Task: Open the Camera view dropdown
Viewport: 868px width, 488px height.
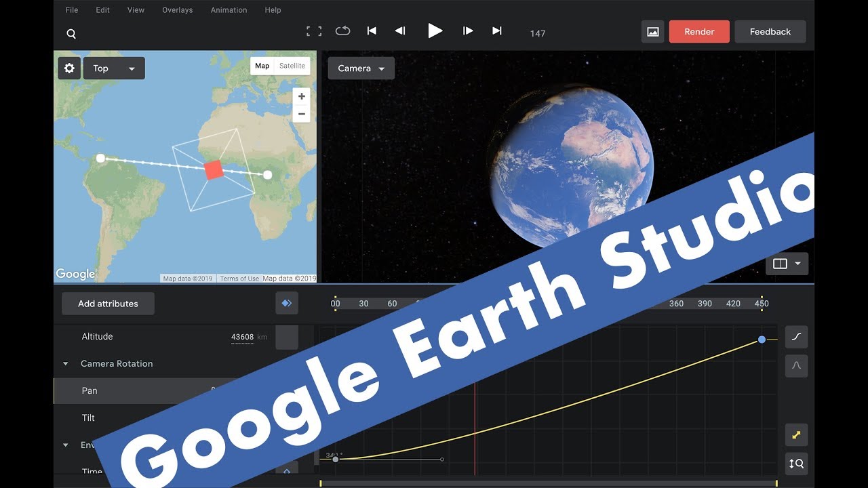Action: click(x=361, y=68)
